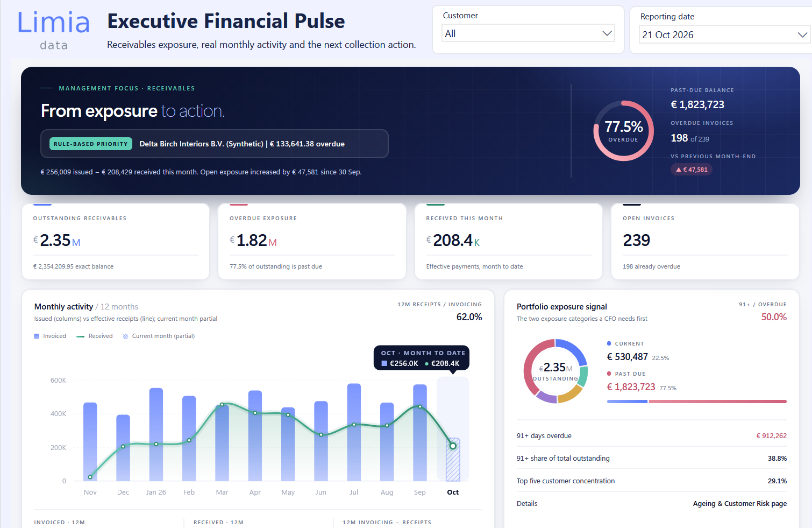The image size is (812, 528).
Task: Click the Received legend line marker
Action: (81, 336)
